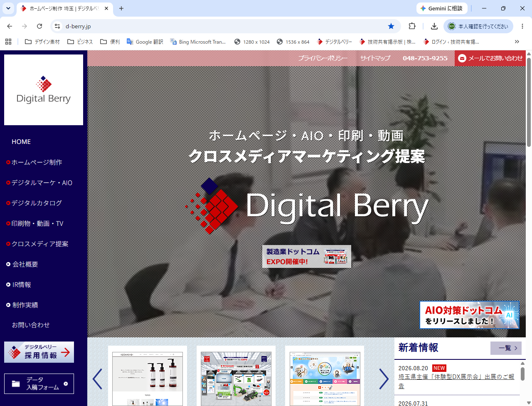532x406 pixels.
Task: Select ホームページ制作 in the side menu
Action: pos(37,162)
